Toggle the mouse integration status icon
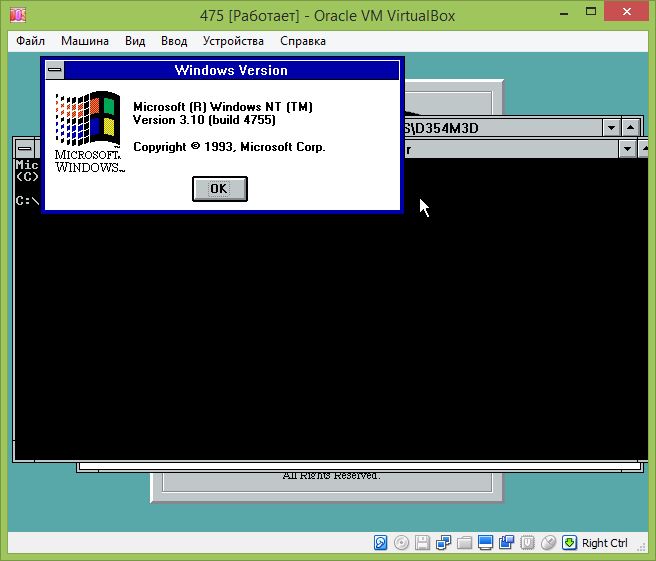Image resolution: width=656 pixels, height=561 pixels. tap(548, 543)
